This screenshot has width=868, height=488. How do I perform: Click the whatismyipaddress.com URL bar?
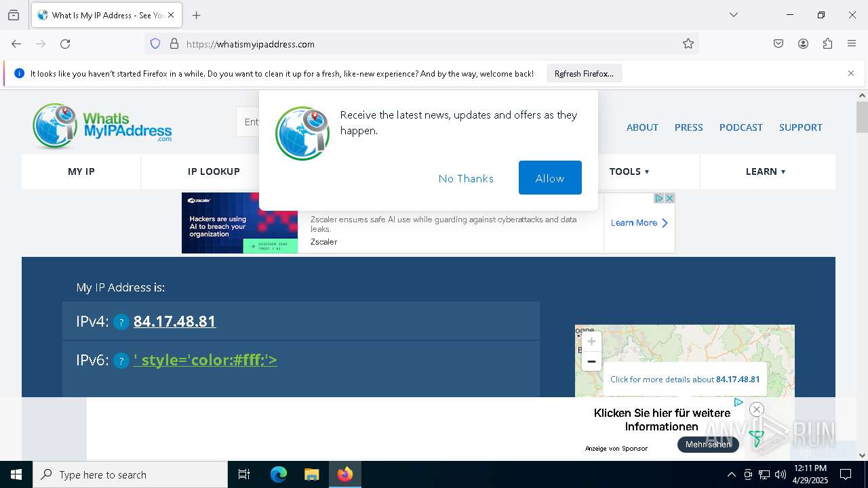420,44
